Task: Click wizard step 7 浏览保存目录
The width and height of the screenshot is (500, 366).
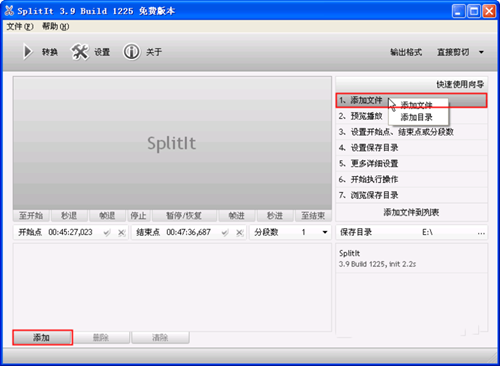Action: [412, 195]
